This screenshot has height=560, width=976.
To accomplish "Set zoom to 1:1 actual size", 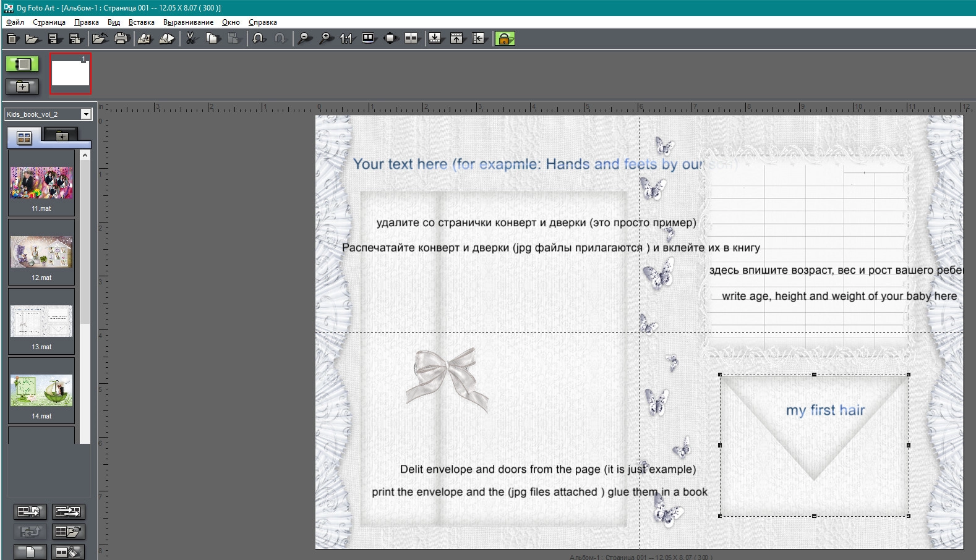I will (x=346, y=39).
